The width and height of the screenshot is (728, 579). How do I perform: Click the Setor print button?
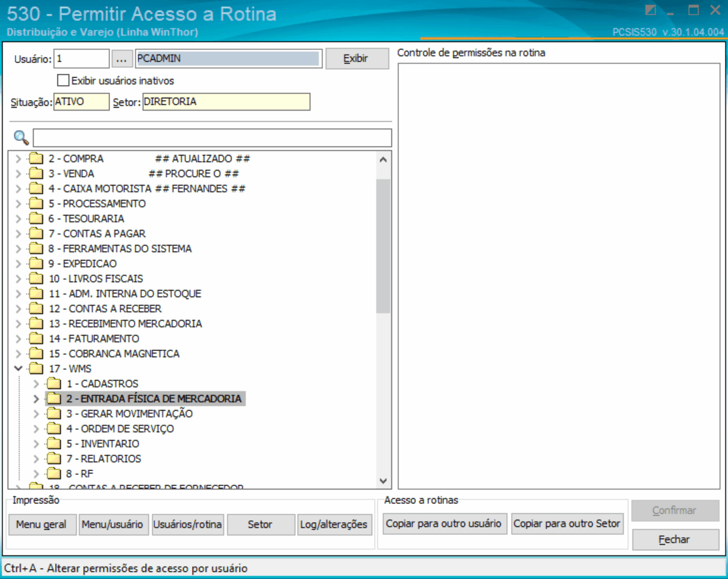260,525
